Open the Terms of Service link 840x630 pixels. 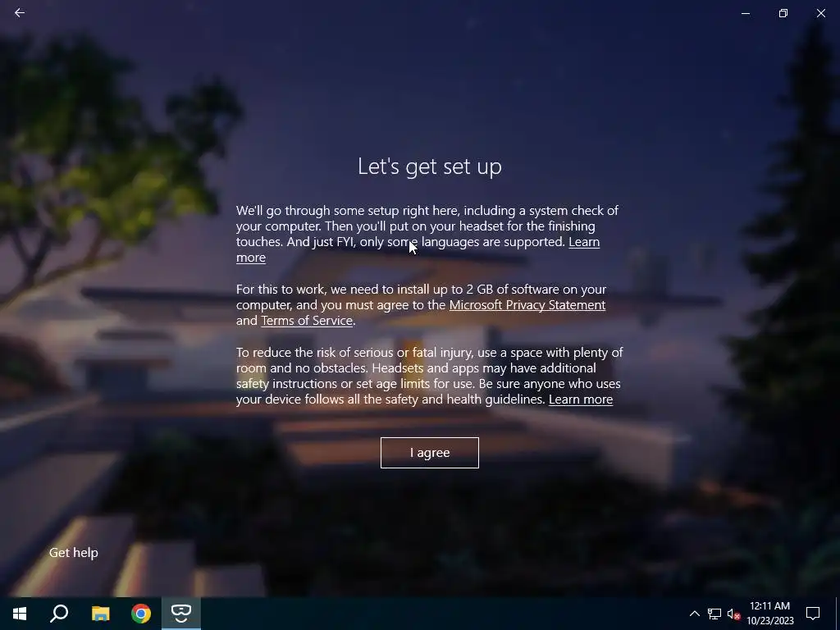point(307,321)
